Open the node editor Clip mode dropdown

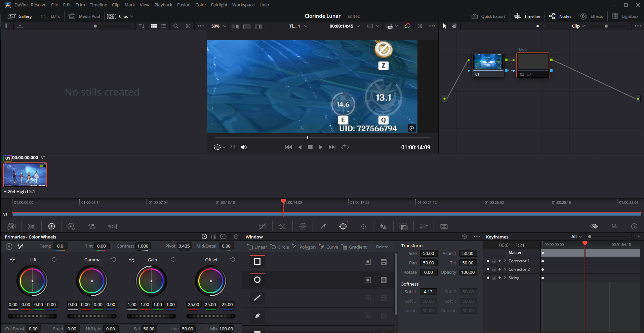pyautogui.click(x=578, y=26)
